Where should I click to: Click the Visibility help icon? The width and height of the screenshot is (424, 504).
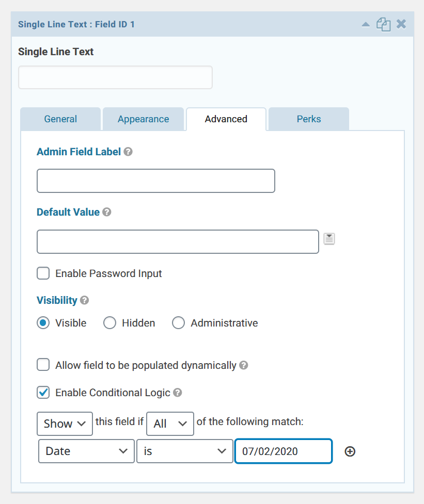point(85,300)
